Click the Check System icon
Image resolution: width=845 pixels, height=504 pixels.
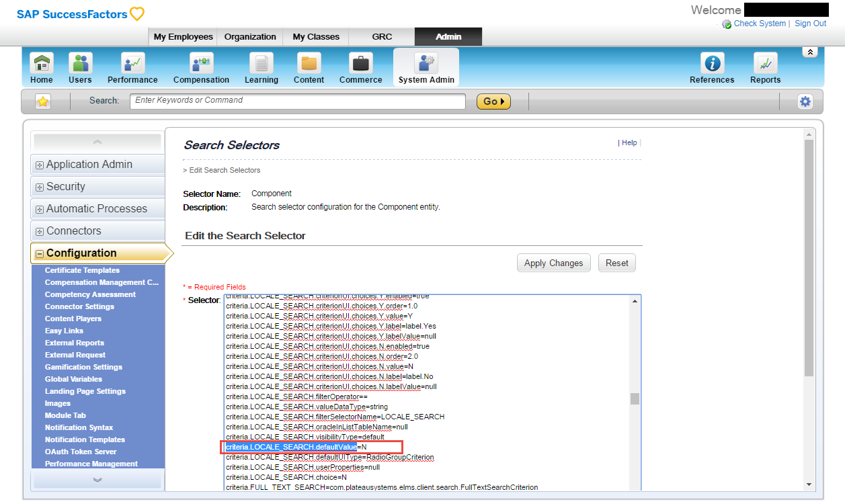pos(727,24)
